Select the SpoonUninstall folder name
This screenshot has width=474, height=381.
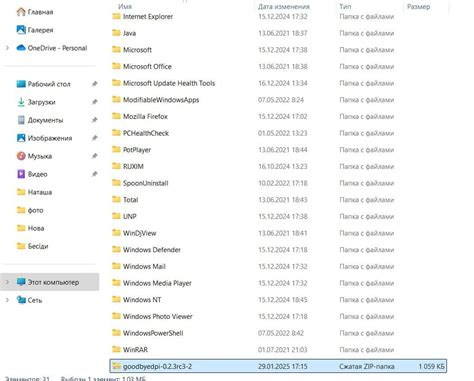(146, 183)
